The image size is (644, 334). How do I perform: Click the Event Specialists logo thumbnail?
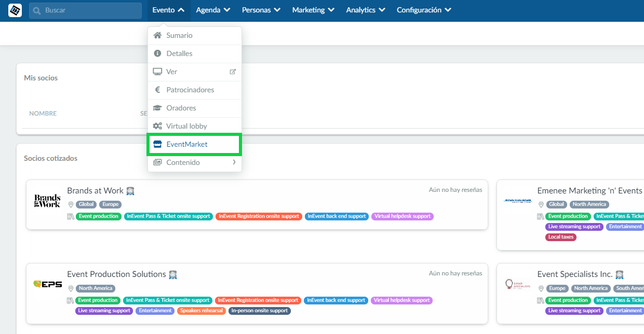pos(517,284)
